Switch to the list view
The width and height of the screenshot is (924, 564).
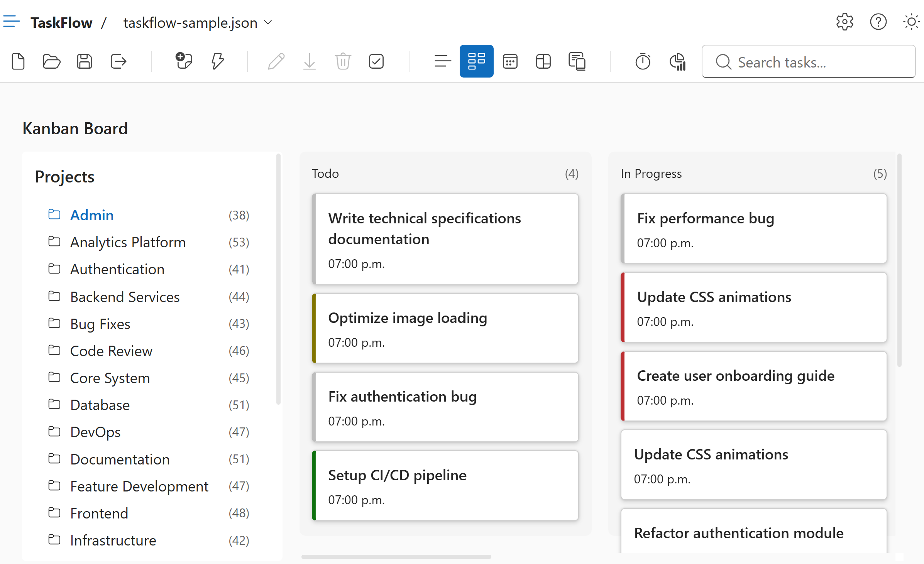coord(442,61)
